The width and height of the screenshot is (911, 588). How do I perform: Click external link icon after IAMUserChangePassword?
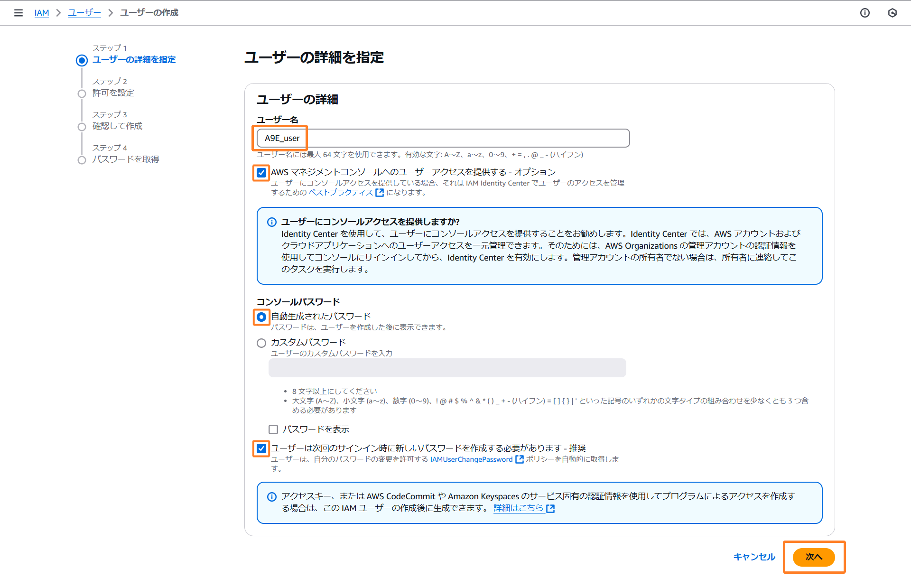tap(520, 459)
